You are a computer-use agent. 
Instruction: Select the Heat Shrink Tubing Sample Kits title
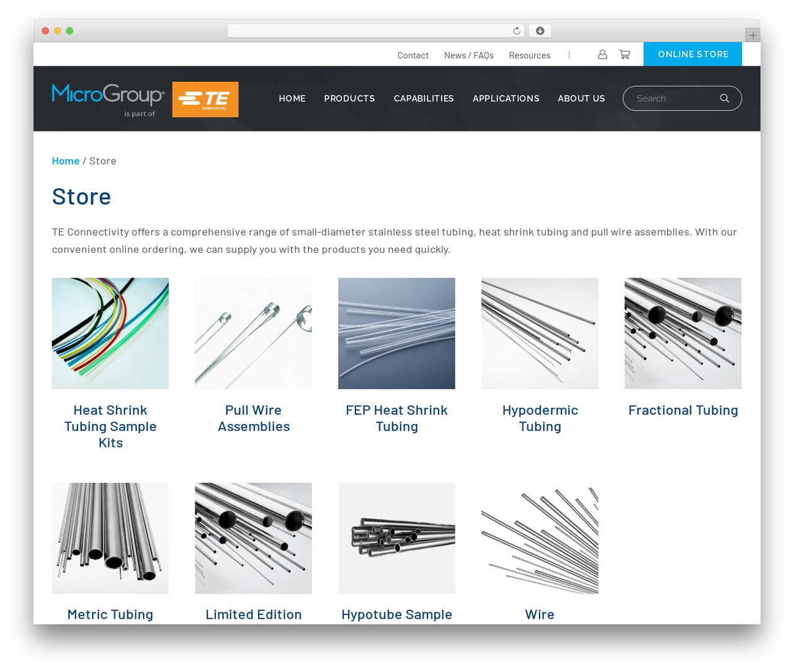(110, 427)
